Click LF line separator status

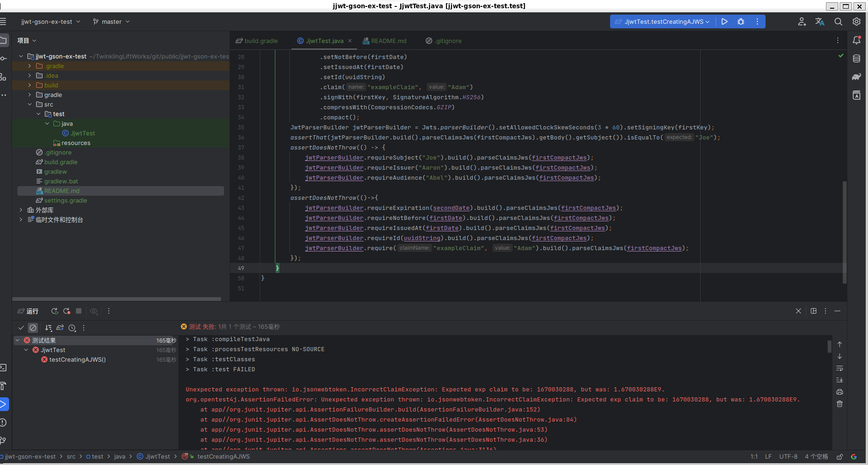click(768, 456)
